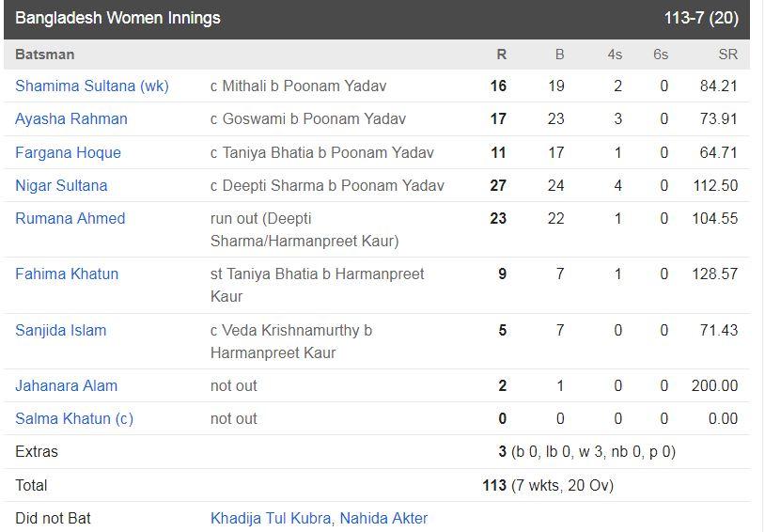
Task: Click the Batsman column header
Action: click(x=45, y=55)
